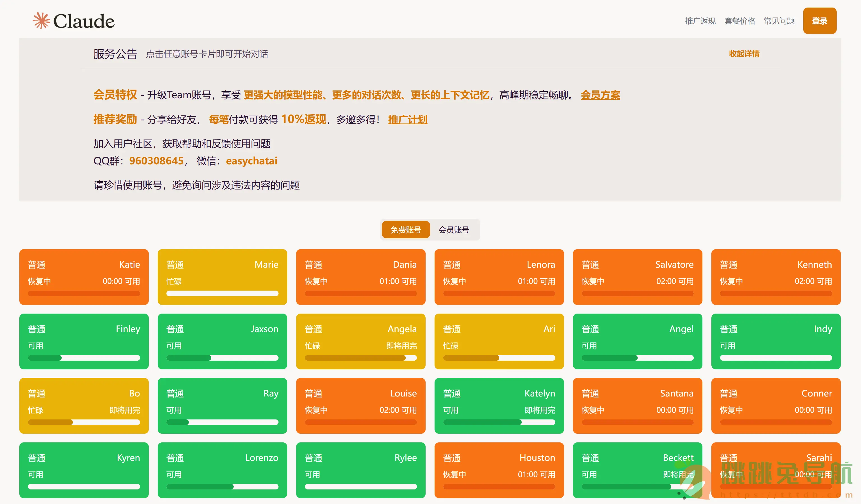Screen dimensions: 861x504
Task: Click the Lorenzo account card
Action: (222, 470)
